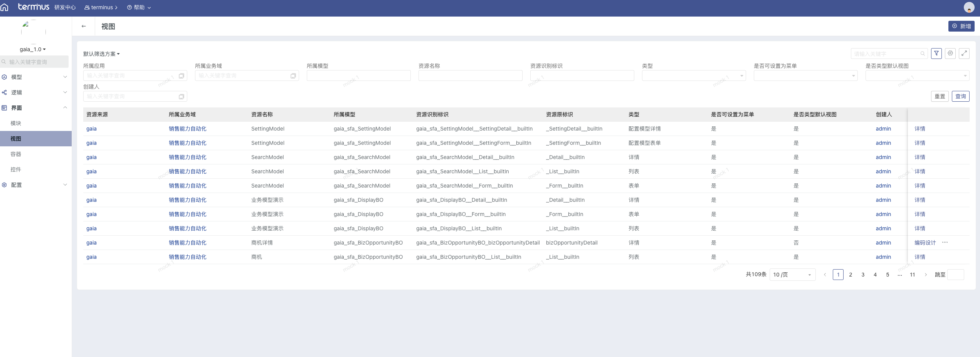Go to page 4

875,275
